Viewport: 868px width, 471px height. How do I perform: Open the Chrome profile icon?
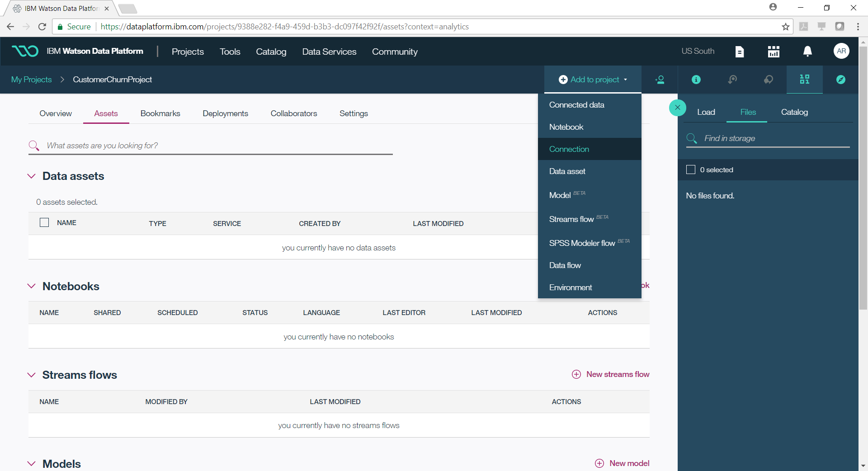pos(773,7)
